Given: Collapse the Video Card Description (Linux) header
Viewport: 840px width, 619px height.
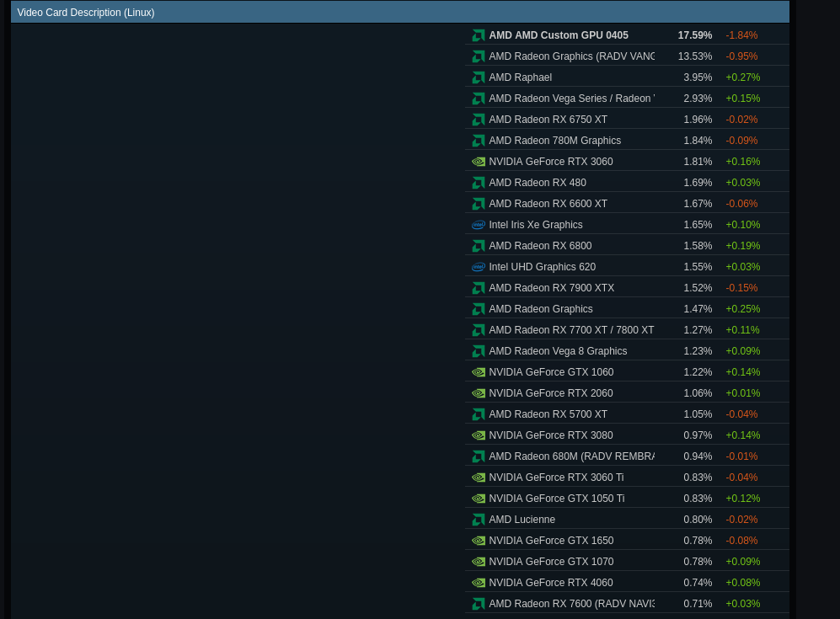Looking at the screenshot, I should click(399, 13).
